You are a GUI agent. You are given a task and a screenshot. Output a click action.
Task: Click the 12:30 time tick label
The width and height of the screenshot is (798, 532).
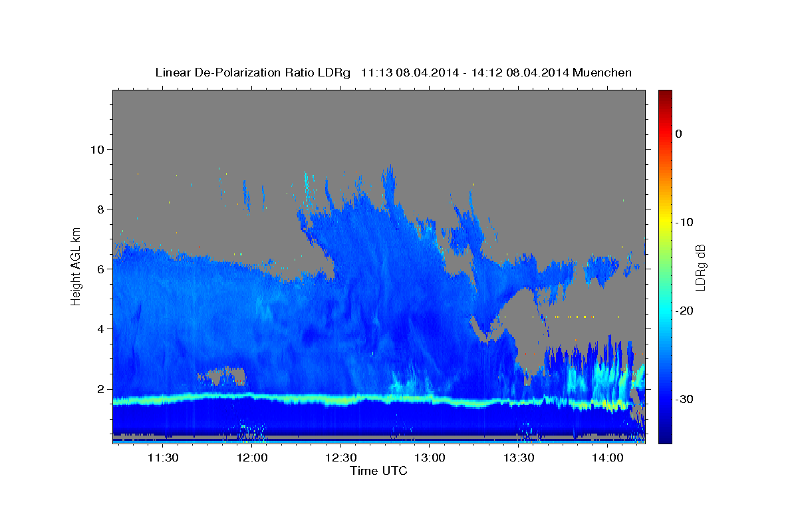341,458
